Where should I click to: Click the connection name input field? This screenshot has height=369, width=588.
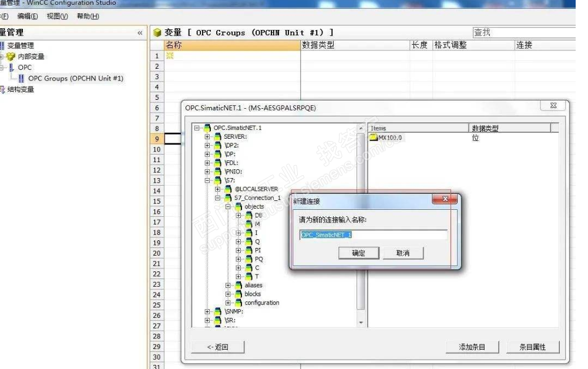point(374,235)
